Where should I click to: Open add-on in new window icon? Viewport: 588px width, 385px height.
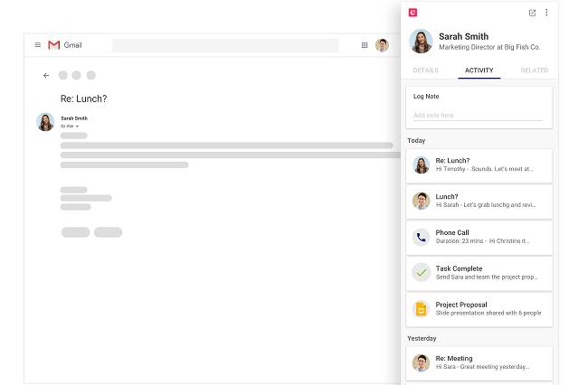532,13
